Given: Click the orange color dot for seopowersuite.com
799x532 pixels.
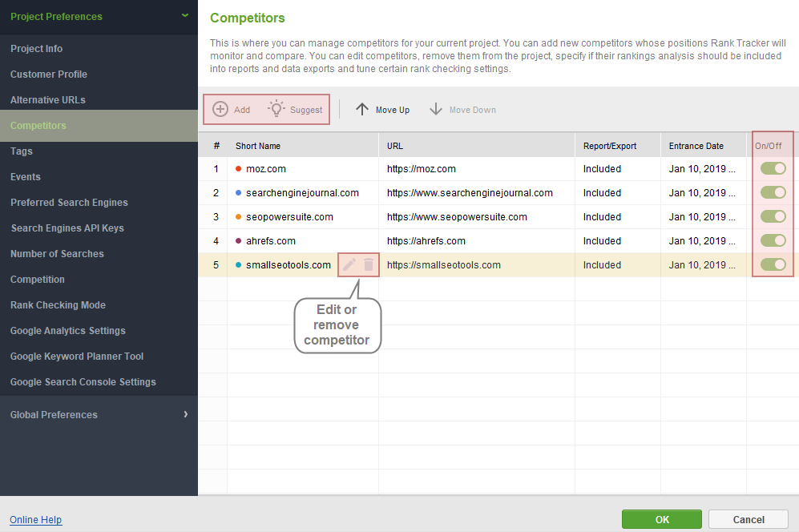Looking at the screenshot, I should tap(238, 216).
